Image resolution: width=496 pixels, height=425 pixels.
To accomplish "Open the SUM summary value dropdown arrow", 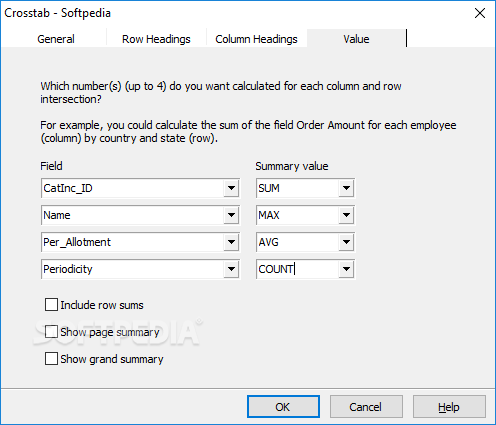I will [x=346, y=188].
